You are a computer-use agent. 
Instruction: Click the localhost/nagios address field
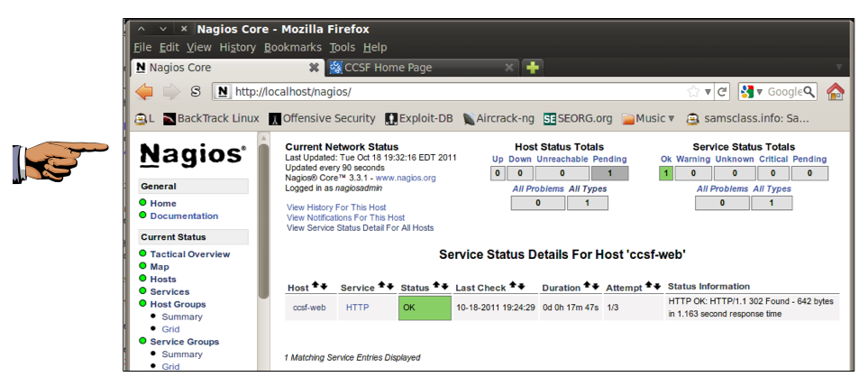[x=448, y=92]
